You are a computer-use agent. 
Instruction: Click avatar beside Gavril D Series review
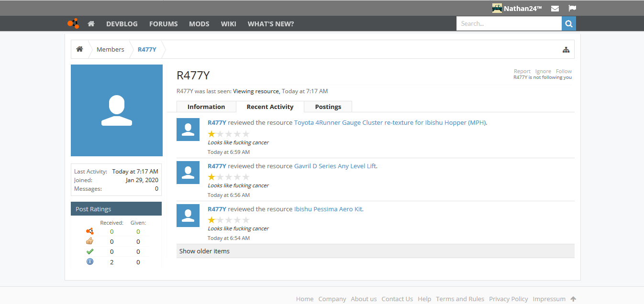188,173
